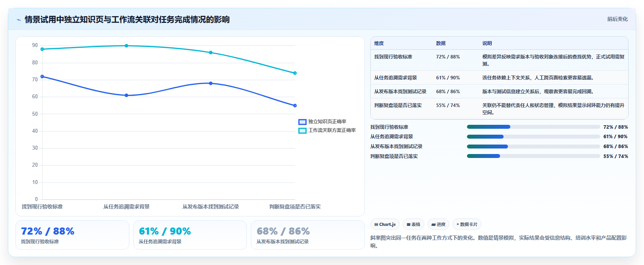
Task: Select the Chart.js tag
Action: [x=385, y=224]
